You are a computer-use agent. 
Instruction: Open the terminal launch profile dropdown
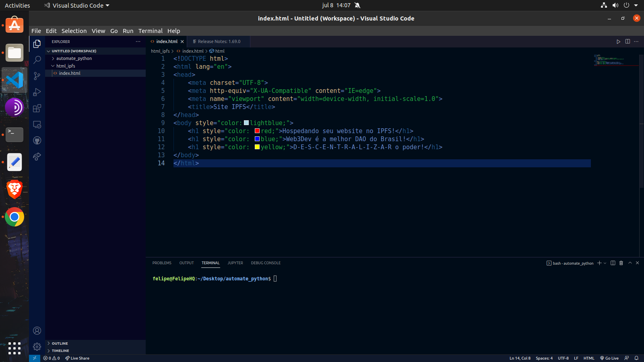pyautogui.click(x=605, y=263)
